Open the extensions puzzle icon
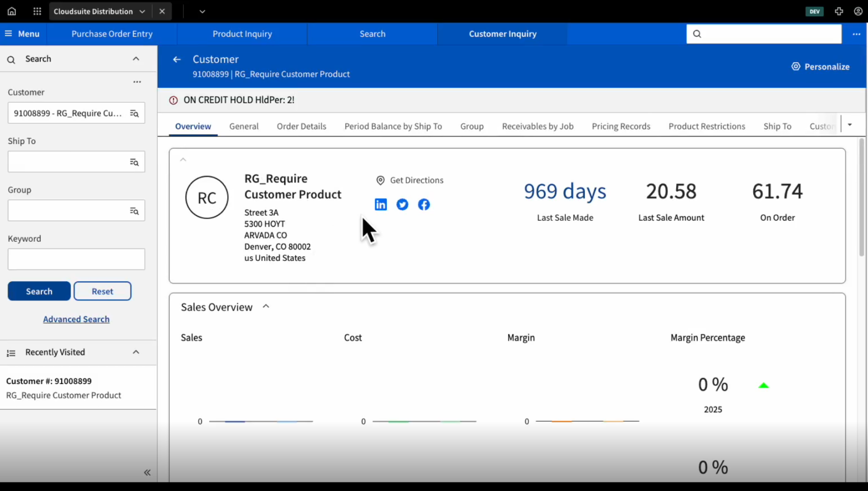 839,11
